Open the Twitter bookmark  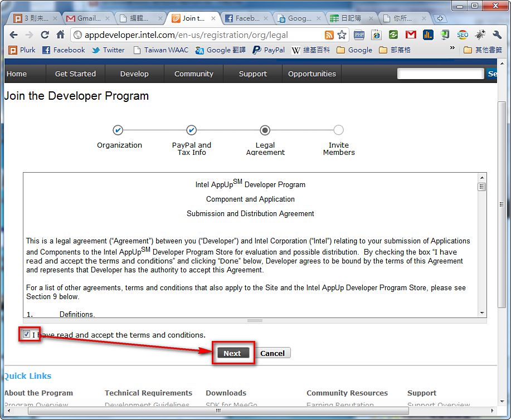click(108, 50)
